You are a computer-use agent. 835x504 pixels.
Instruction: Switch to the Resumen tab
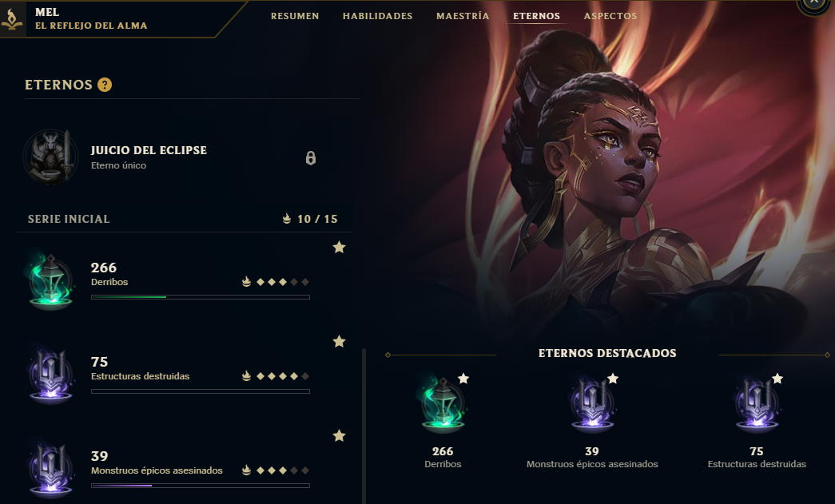tap(295, 16)
